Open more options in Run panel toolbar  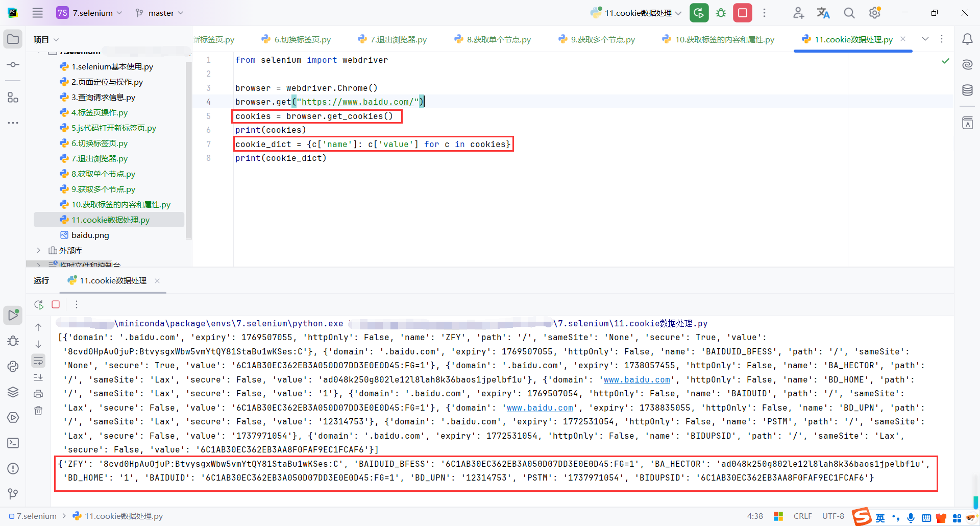click(77, 304)
